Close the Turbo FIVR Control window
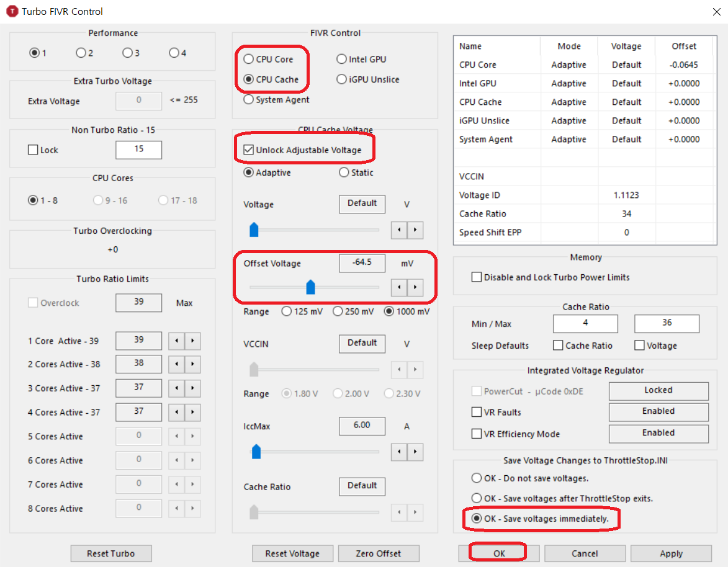728x567 pixels. tap(716, 12)
